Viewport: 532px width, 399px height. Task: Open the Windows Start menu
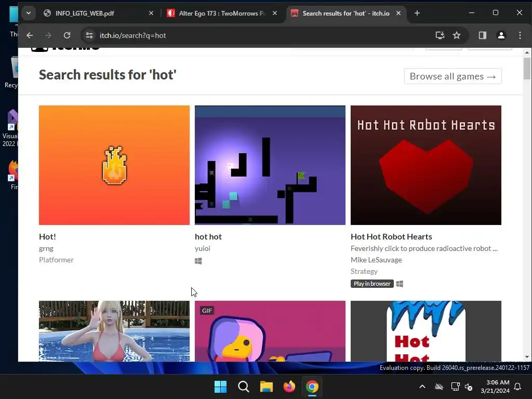(x=220, y=387)
